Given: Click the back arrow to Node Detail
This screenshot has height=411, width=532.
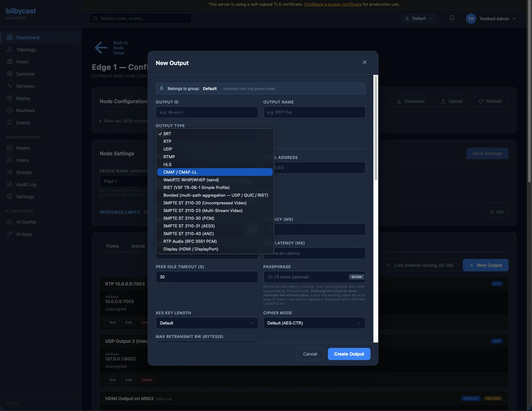Looking at the screenshot, I should tap(101, 48).
